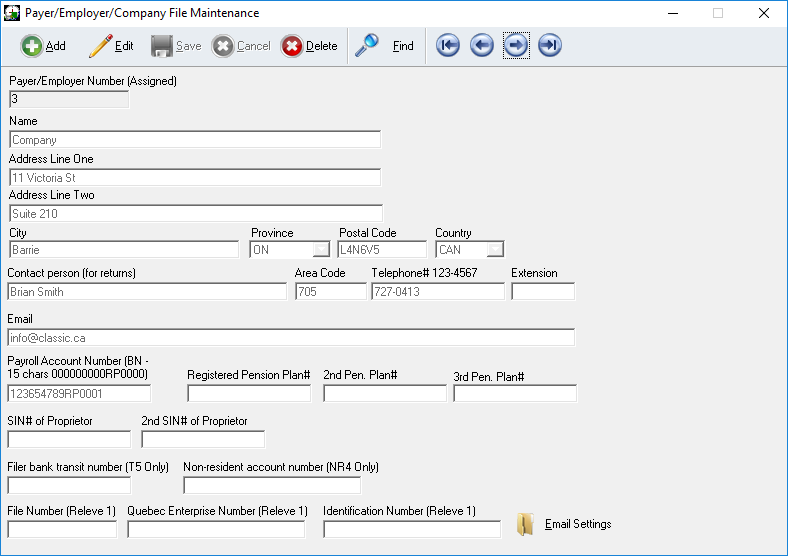Click the red Delete icon
Image resolution: width=788 pixels, height=556 pixels.
[292, 46]
